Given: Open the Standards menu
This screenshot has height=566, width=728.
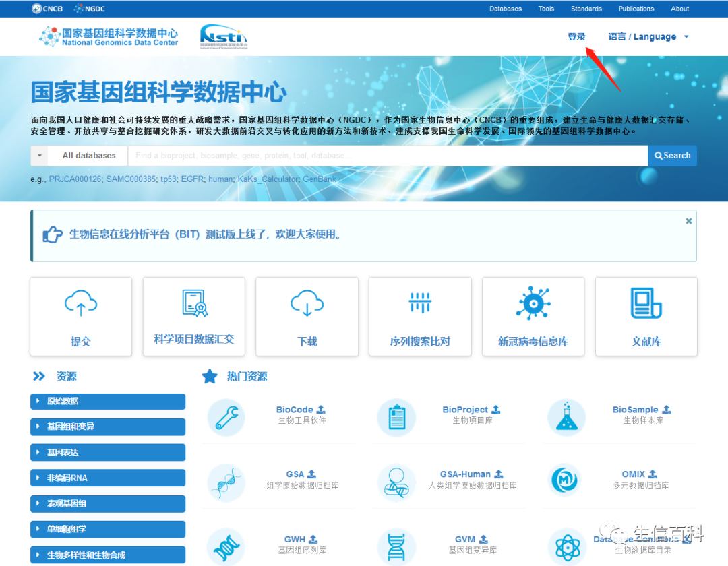Looking at the screenshot, I should pyautogui.click(x=586, y=9).
